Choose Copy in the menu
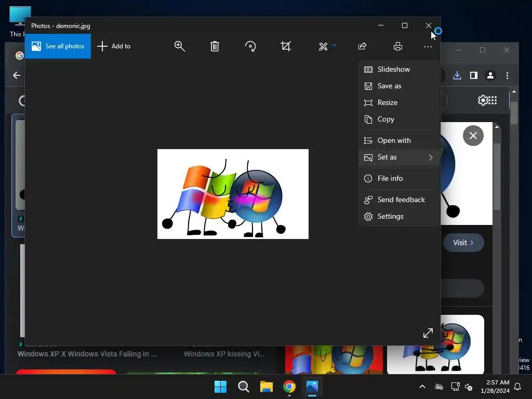 click(x=398, y=119)
